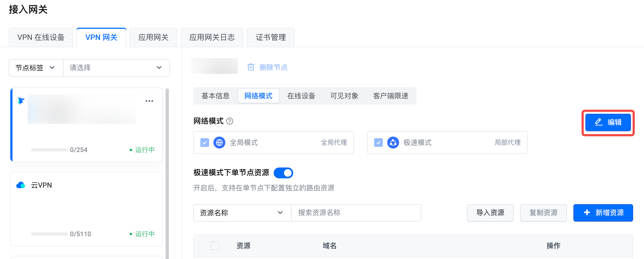Click the 搜索资源名称 search field
This screenshot has height=259, width=644.
coord(356,213)
